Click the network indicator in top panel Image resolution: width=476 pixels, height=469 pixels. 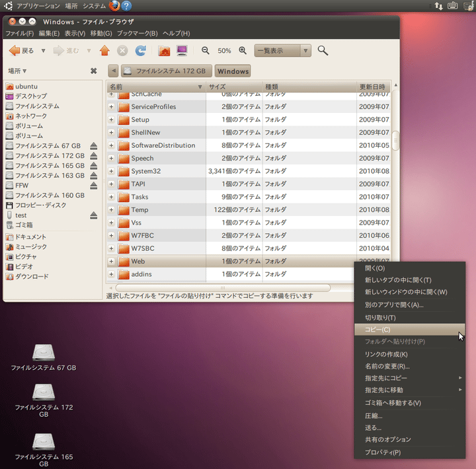point(439,6)
